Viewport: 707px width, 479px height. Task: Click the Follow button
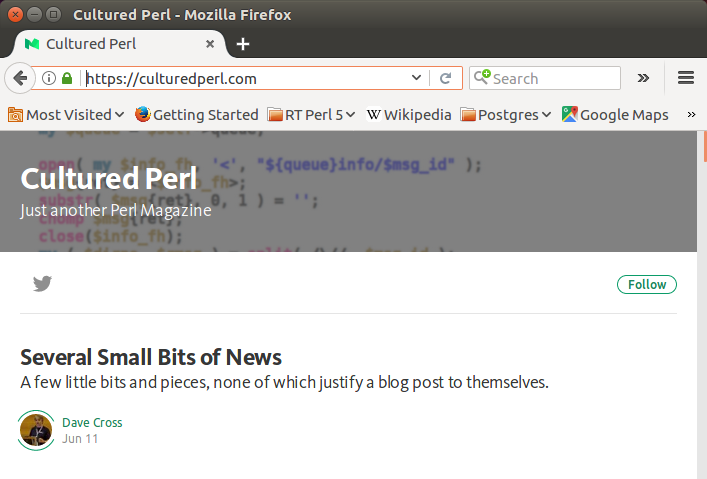(x=647, y=285)
